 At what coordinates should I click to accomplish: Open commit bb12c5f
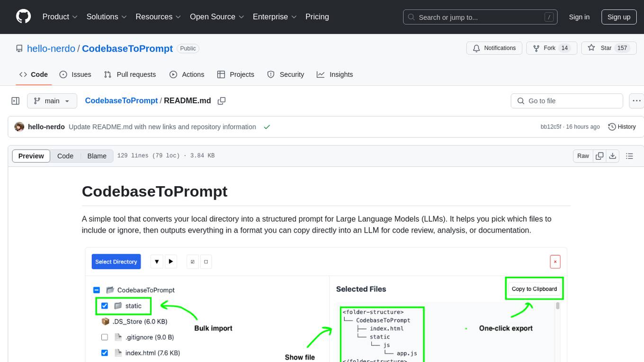[551, 127]
